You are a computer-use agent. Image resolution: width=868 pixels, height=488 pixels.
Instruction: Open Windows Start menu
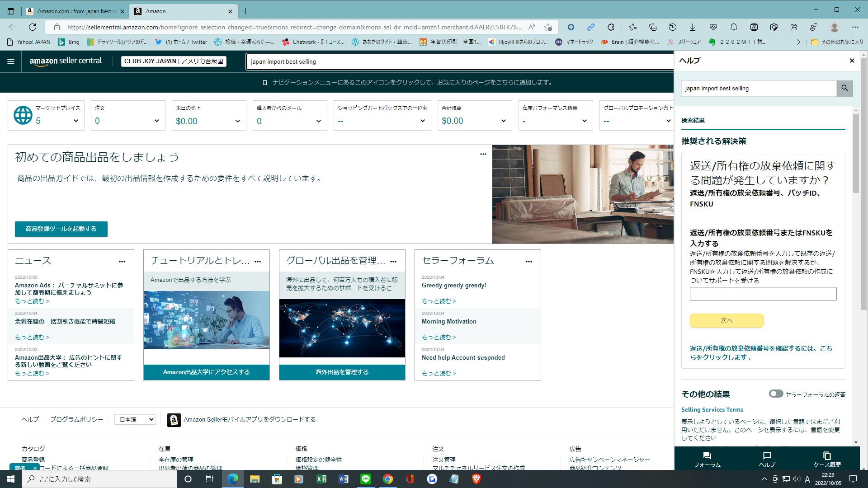[x=11, y=479]
